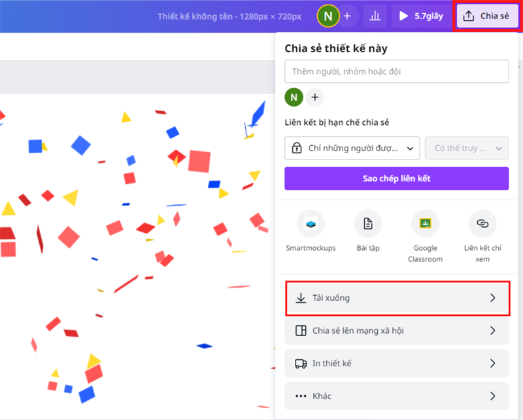Click the Sao chép liên kết button
This screenshot has height=420, width=523.
tap(397, 179)
